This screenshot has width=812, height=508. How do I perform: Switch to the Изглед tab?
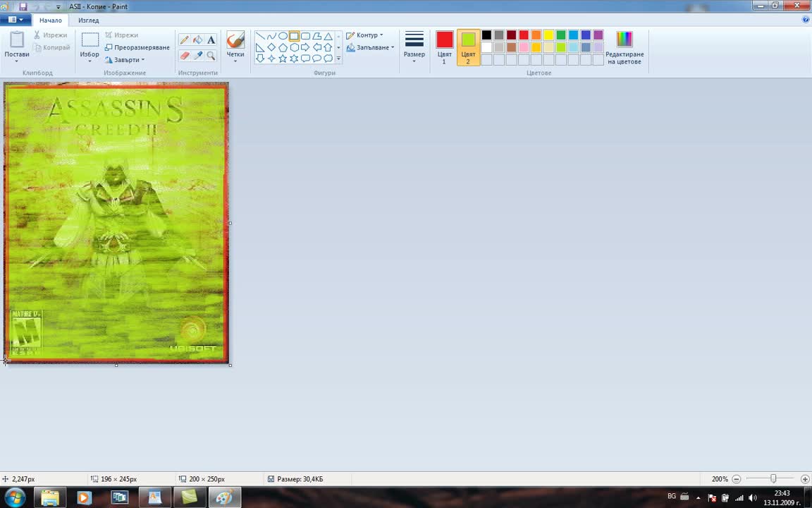click(x=89, y=20)
